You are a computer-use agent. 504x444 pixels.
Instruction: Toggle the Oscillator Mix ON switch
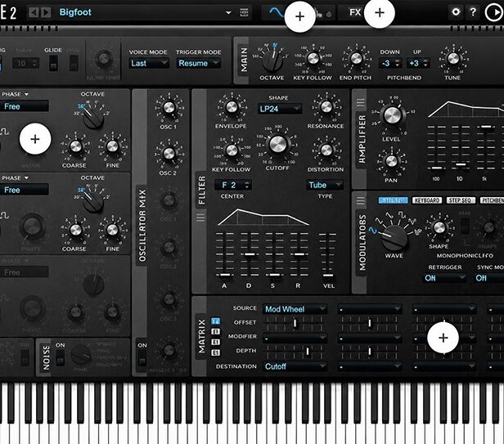[x=142, y=358]
